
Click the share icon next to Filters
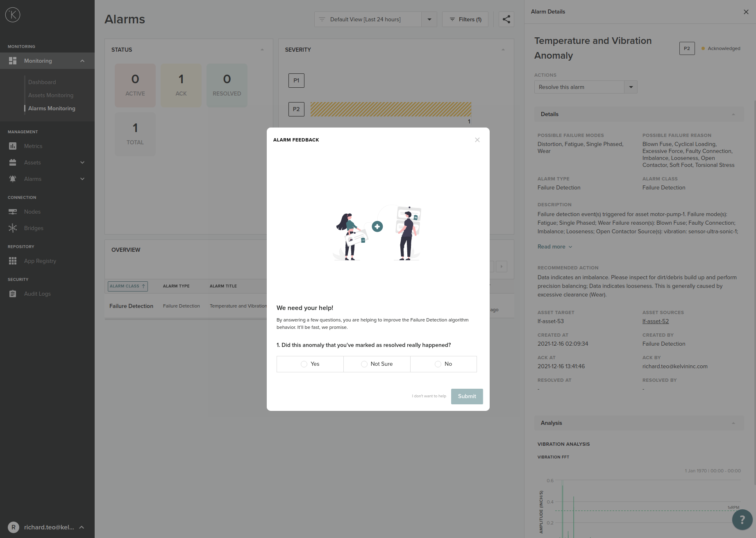[506, 19]
